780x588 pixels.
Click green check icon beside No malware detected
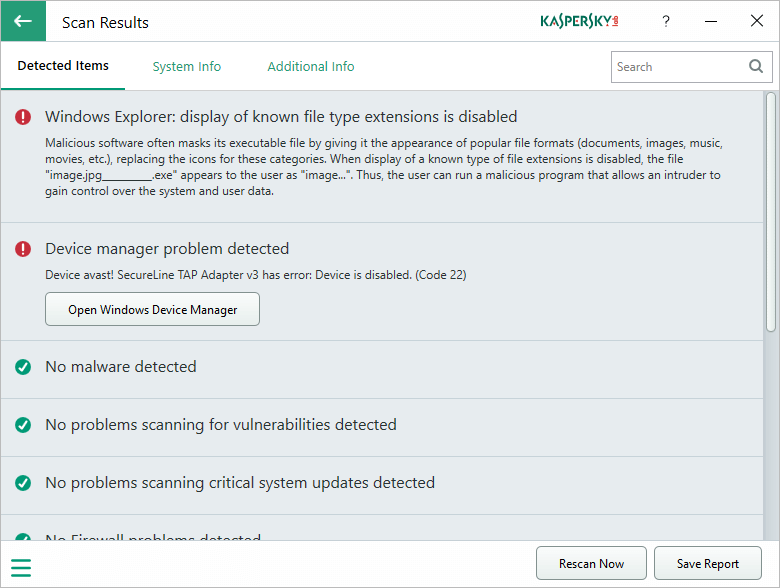coord(23,367)
